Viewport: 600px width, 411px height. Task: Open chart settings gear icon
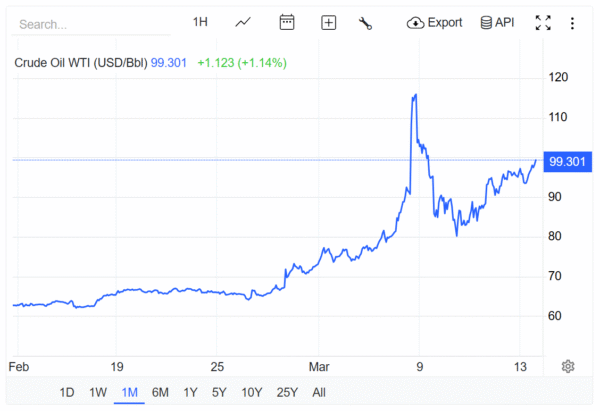click(x=568, y=366)
